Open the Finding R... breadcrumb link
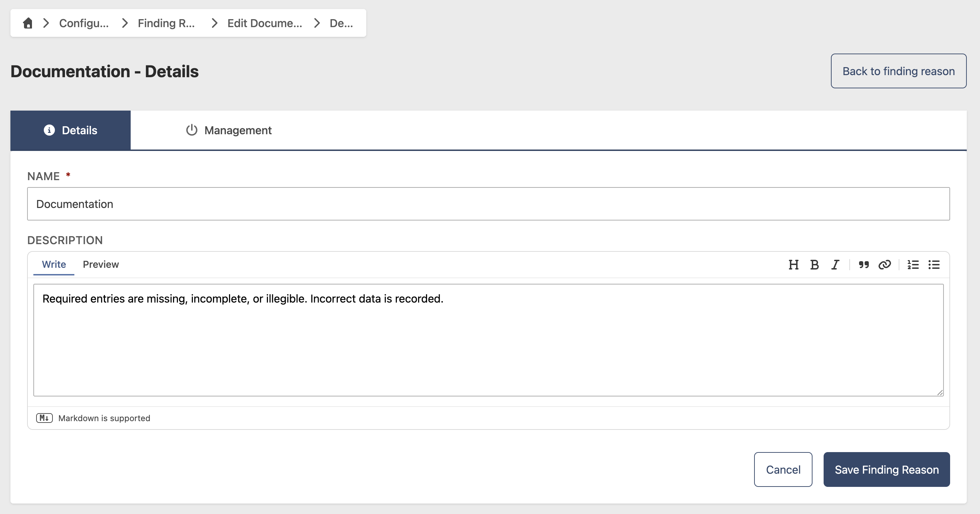 (x=166, y=23)
